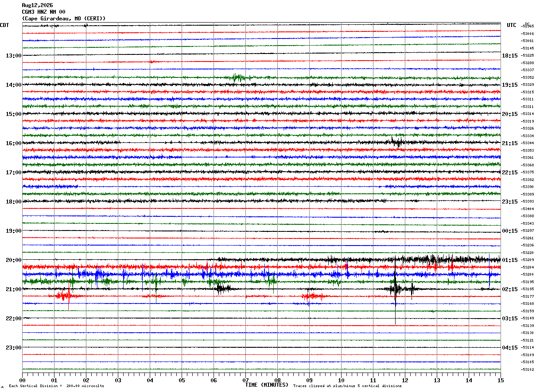
Task: Click the '20:15' UTC time label
Action: (510, 114)
